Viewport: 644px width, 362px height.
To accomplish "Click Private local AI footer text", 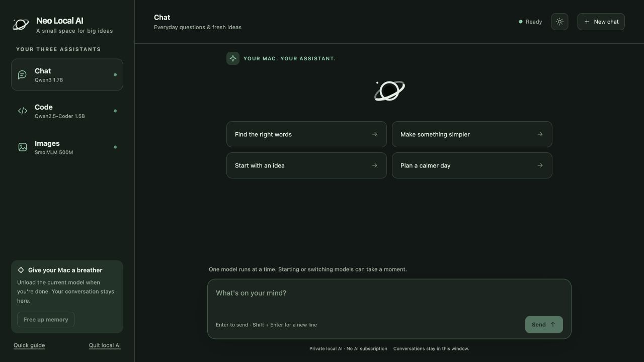I will (348, 348).
